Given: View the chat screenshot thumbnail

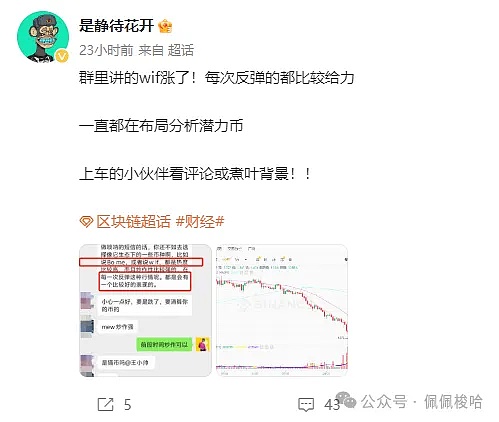Looking at the screenshot, I should pyautogui.click(x=145, y=310).
